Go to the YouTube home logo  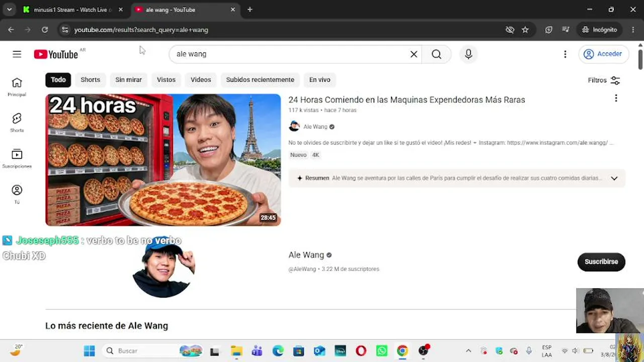tap(56, 54)
